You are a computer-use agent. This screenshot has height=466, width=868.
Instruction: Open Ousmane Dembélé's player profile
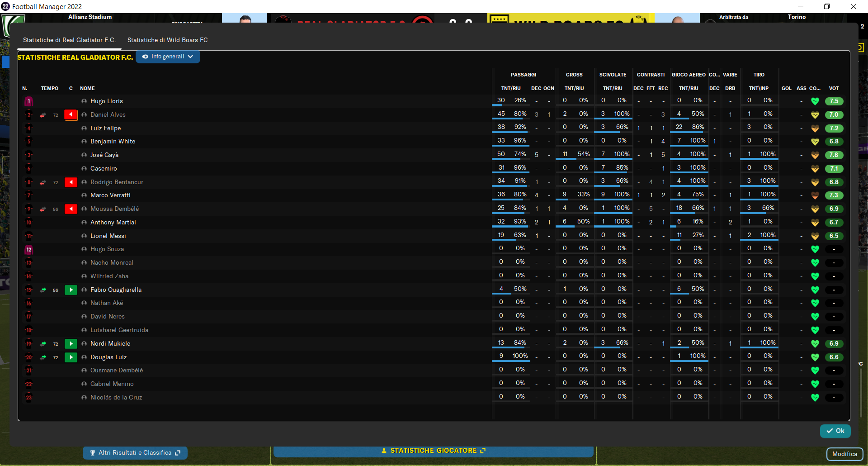point(117,371)
